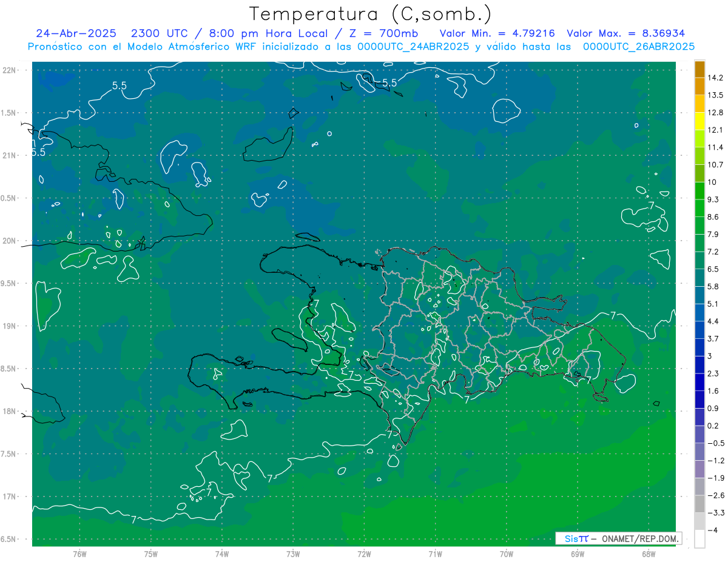Click the "69W" longitude label
The image size is (728, 562).
click(x=577, y=554)
